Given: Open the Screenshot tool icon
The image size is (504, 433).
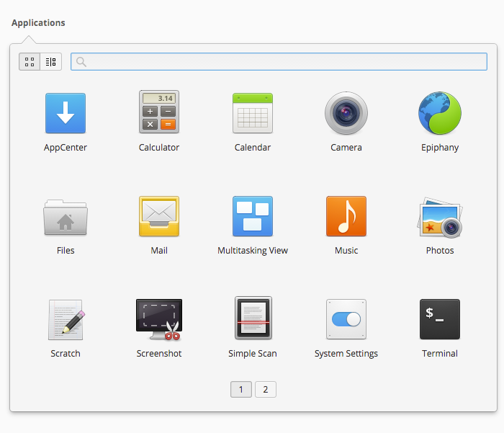Looking at the screenshot, I should click(159, 319).
